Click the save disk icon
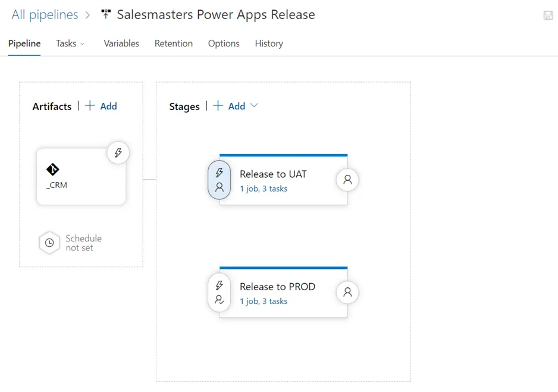The width and height of the screenshot is (558, 392). tap(548, 15)
